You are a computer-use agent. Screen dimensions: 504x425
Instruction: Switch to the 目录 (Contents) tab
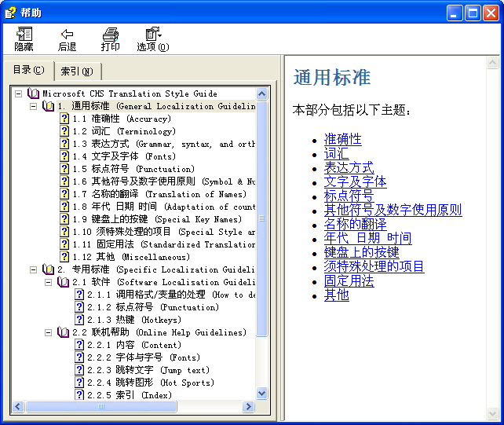28,70
